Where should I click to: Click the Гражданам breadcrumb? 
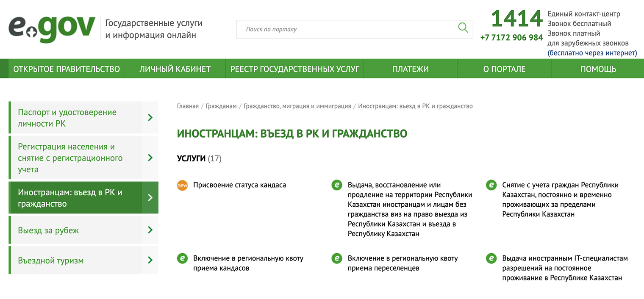tap(221, 106)
